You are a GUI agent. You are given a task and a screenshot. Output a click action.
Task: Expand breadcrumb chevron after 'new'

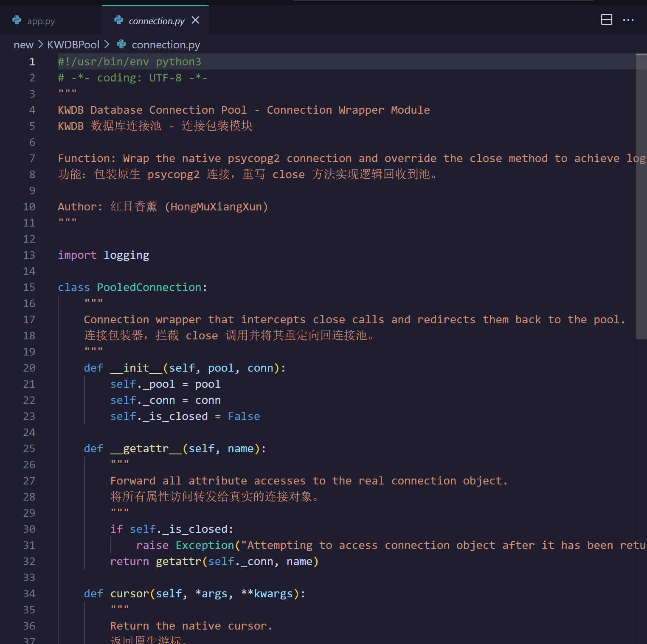(x=40, y=44)
